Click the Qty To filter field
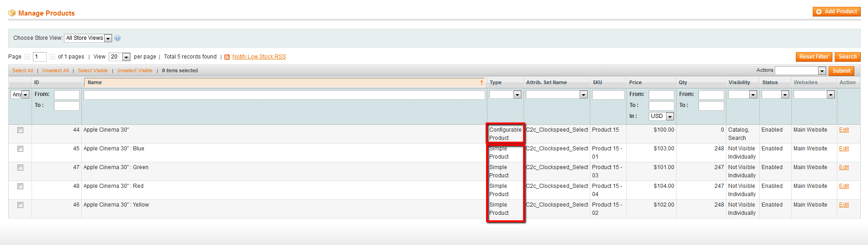This screenshot has width=868, height=245. point(711,106)
